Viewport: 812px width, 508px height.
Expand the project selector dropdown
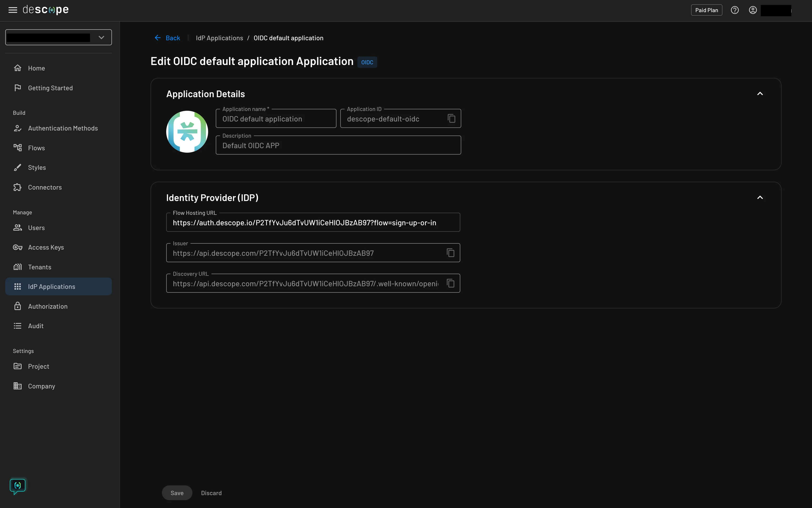click(101, 37)
